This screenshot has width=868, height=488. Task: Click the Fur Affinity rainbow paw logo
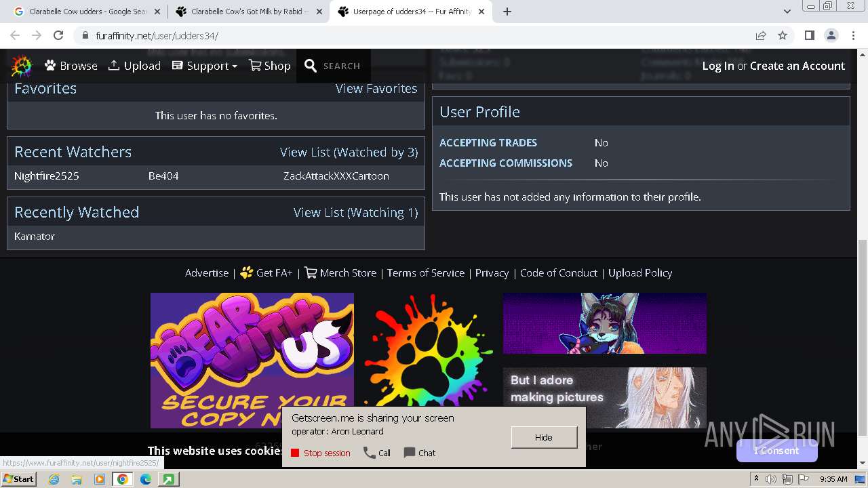pyautogui.click(x=21, y=66)
